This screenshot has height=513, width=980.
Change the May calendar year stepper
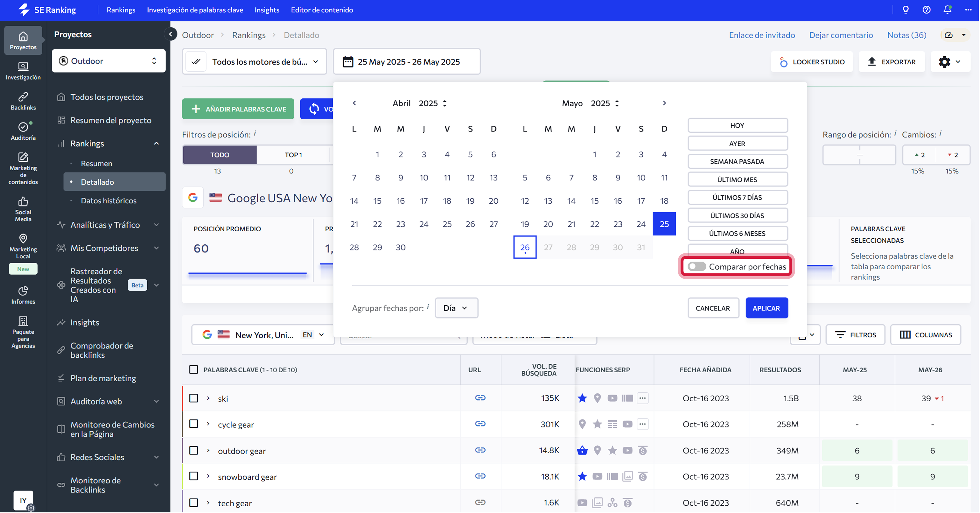(x=617, y=103)
